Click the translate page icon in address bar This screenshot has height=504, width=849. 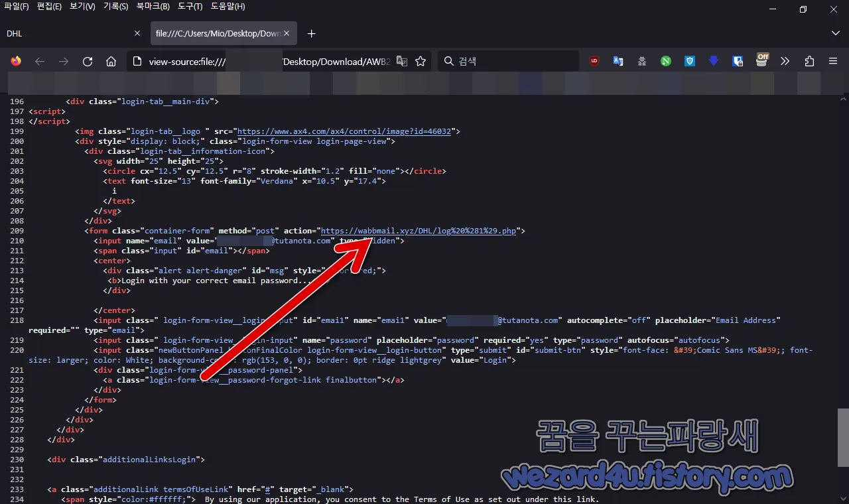(x=401, y=61)
